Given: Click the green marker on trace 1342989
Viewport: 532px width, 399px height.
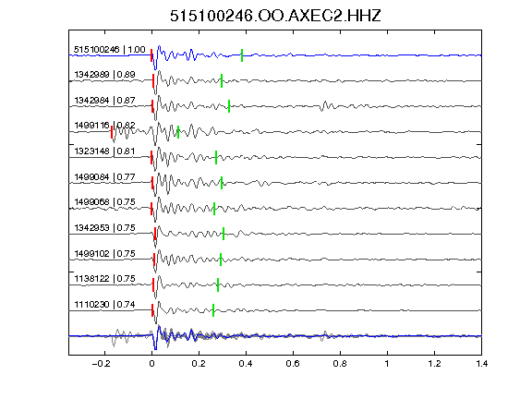Looking at the screenshot, I should tap(222, 80).
